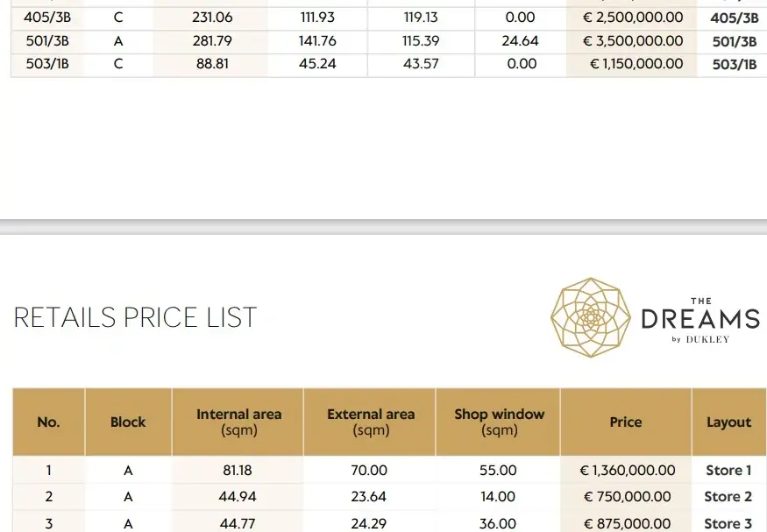Click the No. column header

48,422
